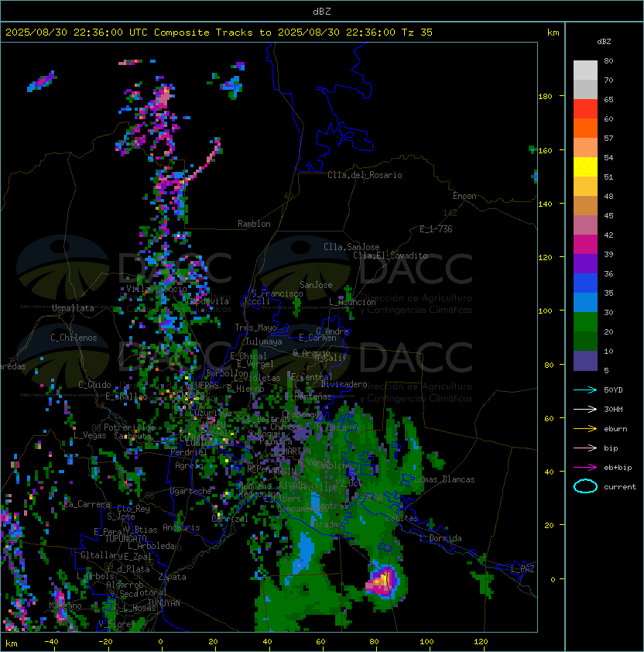
Task: Click the 'Carrizal' map label
Action: pyautogui.click(x=230, y=519)
